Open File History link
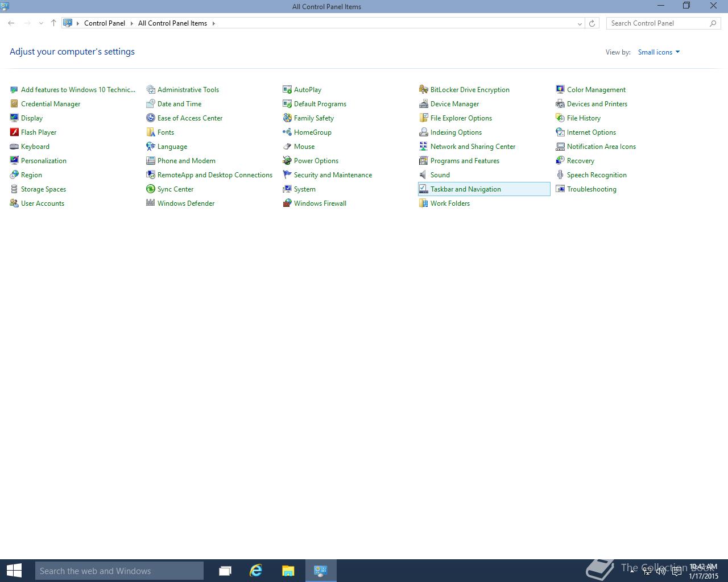The width and height of the screenshot is (728, 582). 584,118
